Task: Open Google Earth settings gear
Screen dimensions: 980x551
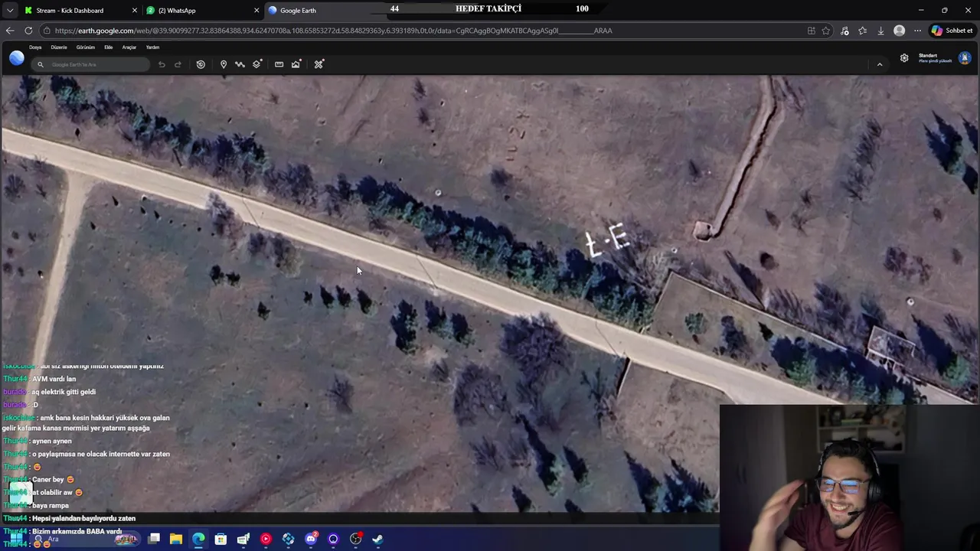Action: 904,58
